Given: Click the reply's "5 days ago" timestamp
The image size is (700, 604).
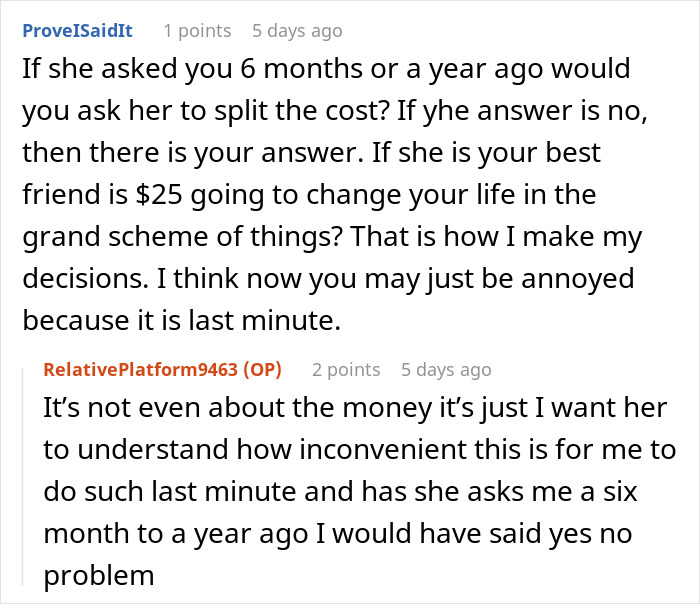Looking at the screenshot, I should (x=446, y=370).
